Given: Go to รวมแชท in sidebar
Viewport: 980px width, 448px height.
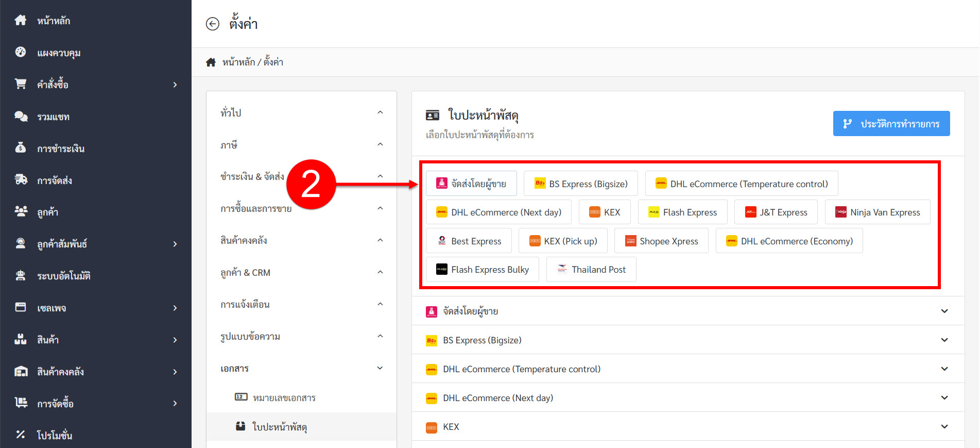Looking at the screenshot, I should coord(96,117).
